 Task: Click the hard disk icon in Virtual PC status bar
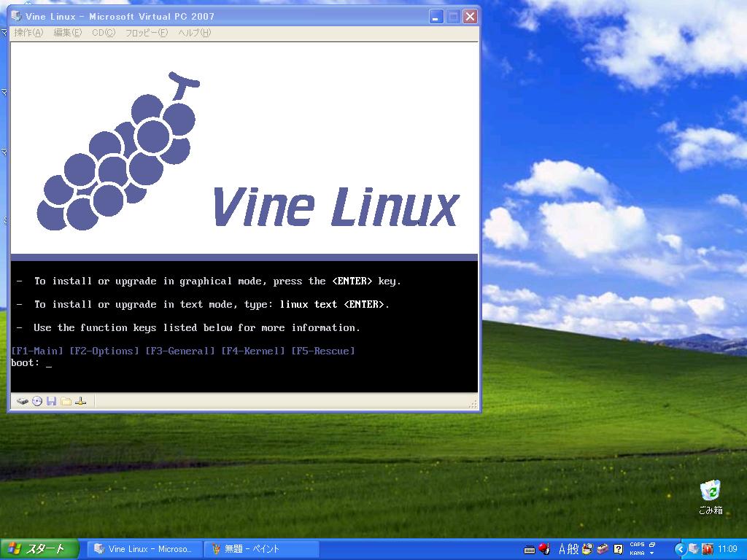[23, 402]
